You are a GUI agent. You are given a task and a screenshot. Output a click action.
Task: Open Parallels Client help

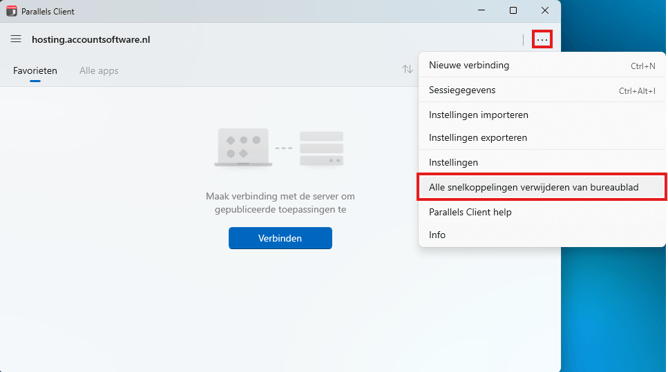pos(542,212)
